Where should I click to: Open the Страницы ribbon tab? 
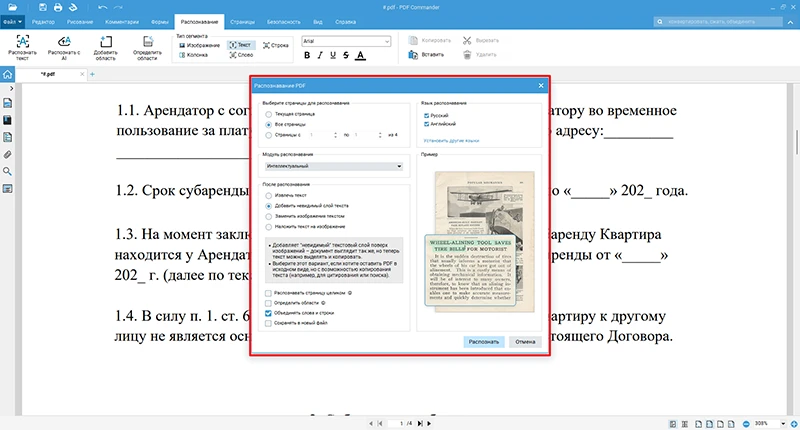point(242,22)
